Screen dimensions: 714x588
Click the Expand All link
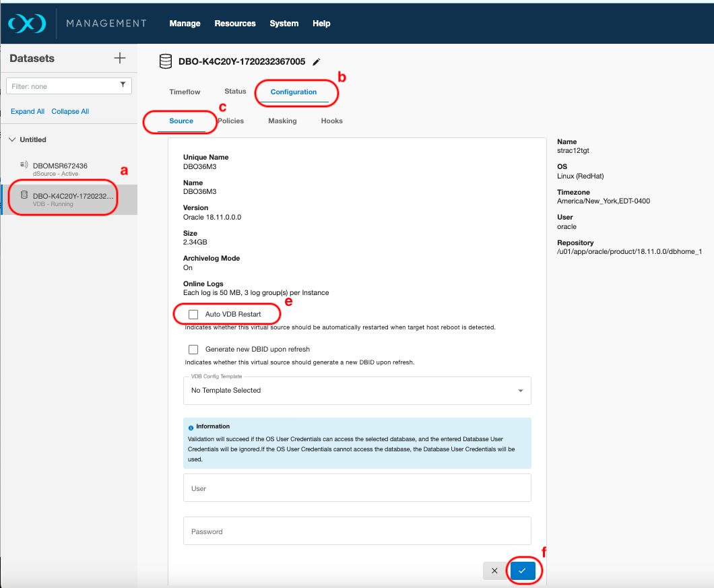coord(27,111)
